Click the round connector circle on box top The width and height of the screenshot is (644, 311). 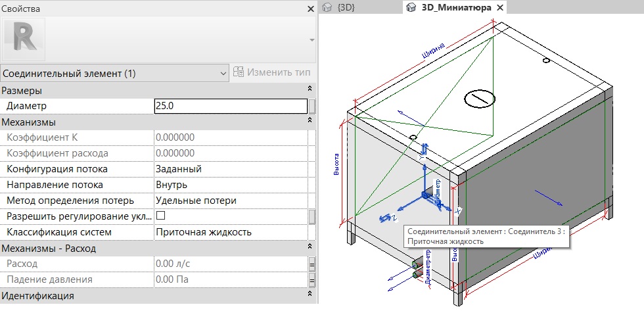click(478, 99)
